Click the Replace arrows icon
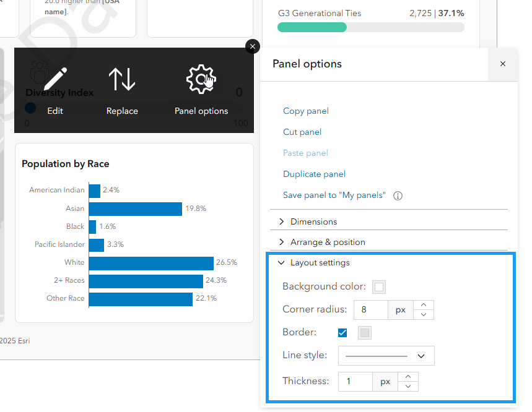This screenshot has height=412, width=532. pos(122,80)
